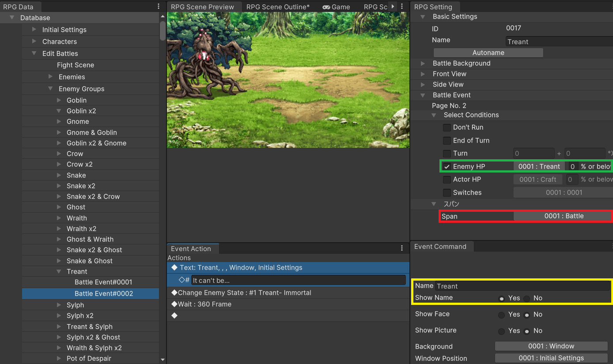This screenshot has height=364, width=613.
Task: Edit Event Command Name field
Action: tap(522, 286)
